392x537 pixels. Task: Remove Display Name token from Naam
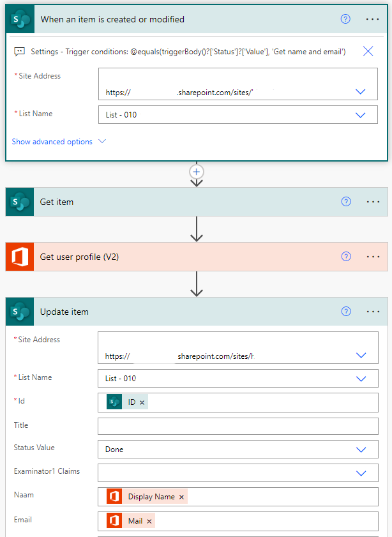pyautogui.click(x=181, y=497)
